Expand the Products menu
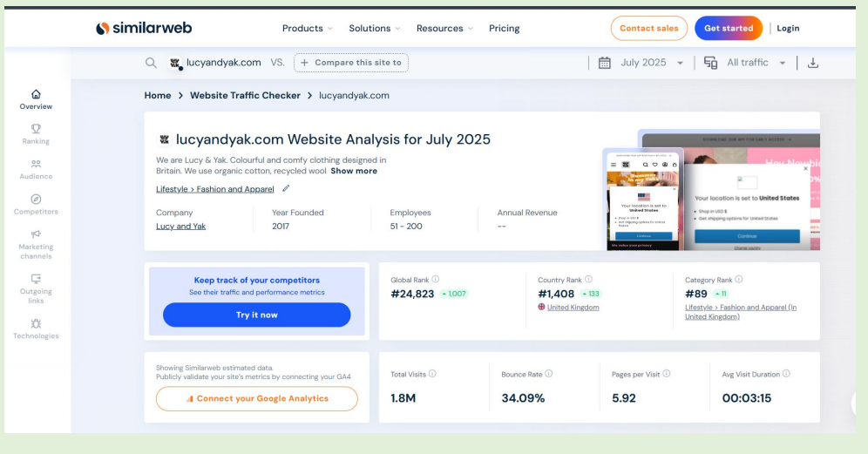The image size is (868, 454). coord(307,28)
